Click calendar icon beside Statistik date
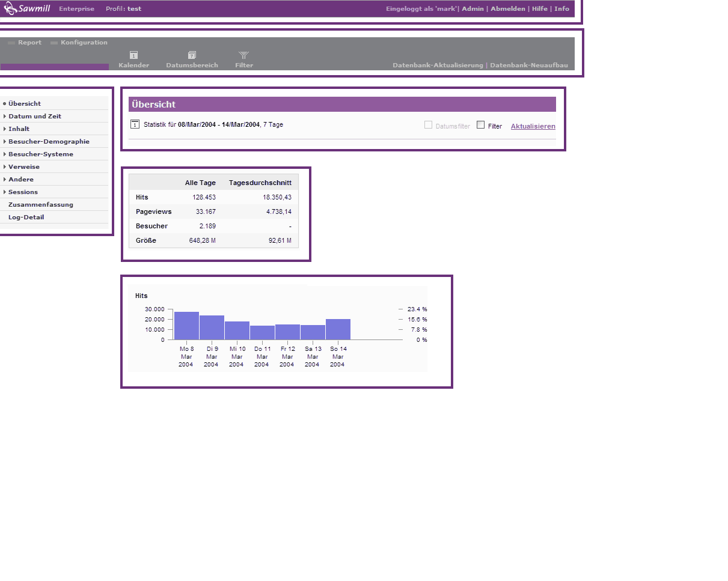The height and width of the screenshot is (581, 728). (135, 124)
